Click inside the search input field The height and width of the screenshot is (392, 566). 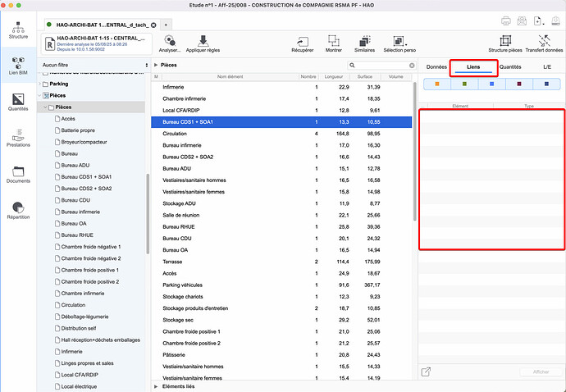pyautogui.click(x=382, y=66)
